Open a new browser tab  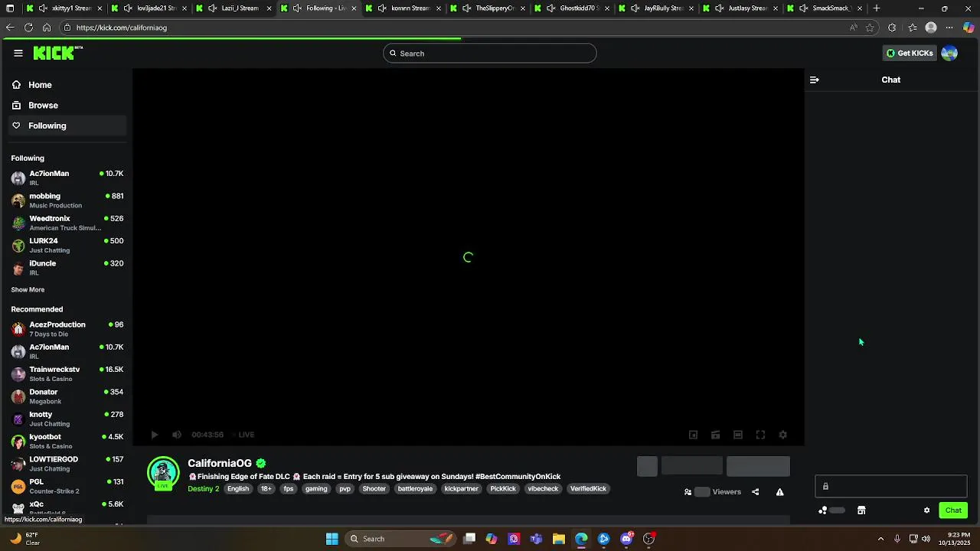[x=877, y=8]
